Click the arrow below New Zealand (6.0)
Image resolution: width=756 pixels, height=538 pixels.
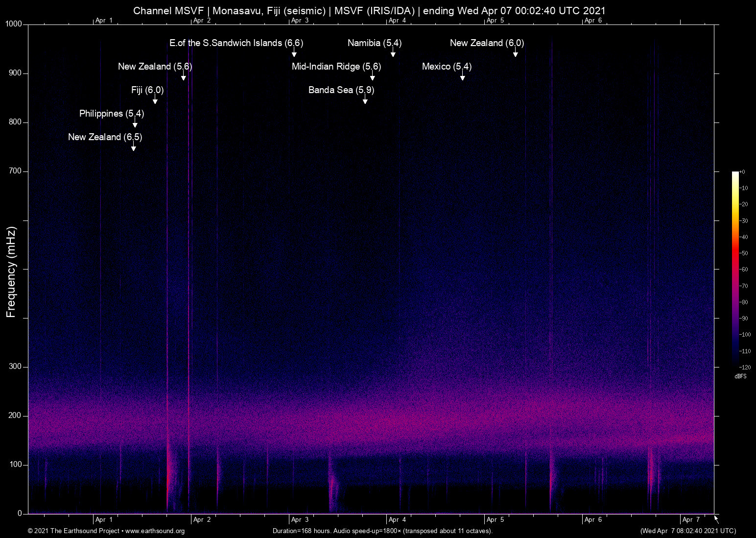pyautogui.click(x=515, y=53)
